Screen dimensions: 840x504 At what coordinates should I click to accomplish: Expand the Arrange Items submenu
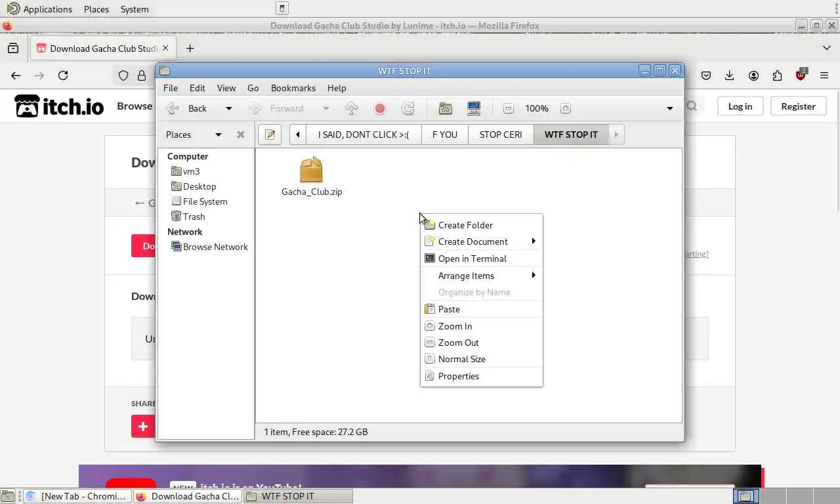481,276
